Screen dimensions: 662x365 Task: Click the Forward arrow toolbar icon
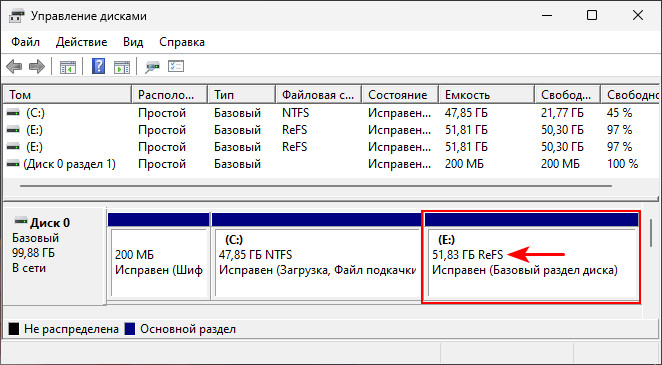coord(37,67)
